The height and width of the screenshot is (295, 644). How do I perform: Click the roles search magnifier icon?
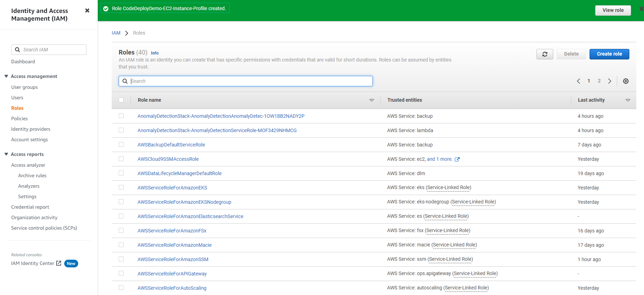point(125,81)
